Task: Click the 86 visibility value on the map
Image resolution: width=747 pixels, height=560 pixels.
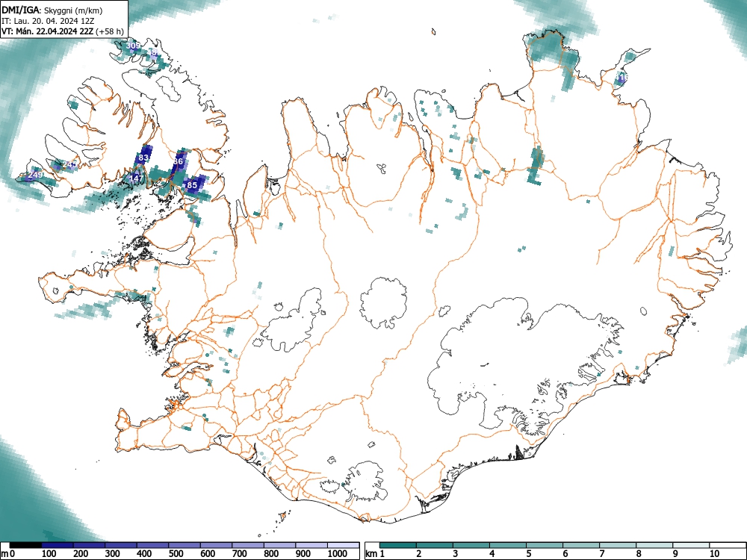Action: (178, 161)
